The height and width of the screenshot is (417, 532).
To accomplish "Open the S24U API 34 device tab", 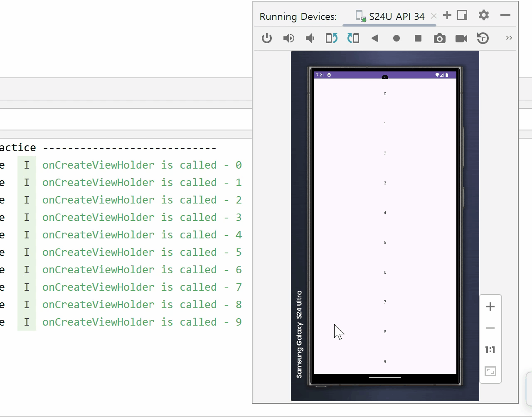I will [391, 16].
